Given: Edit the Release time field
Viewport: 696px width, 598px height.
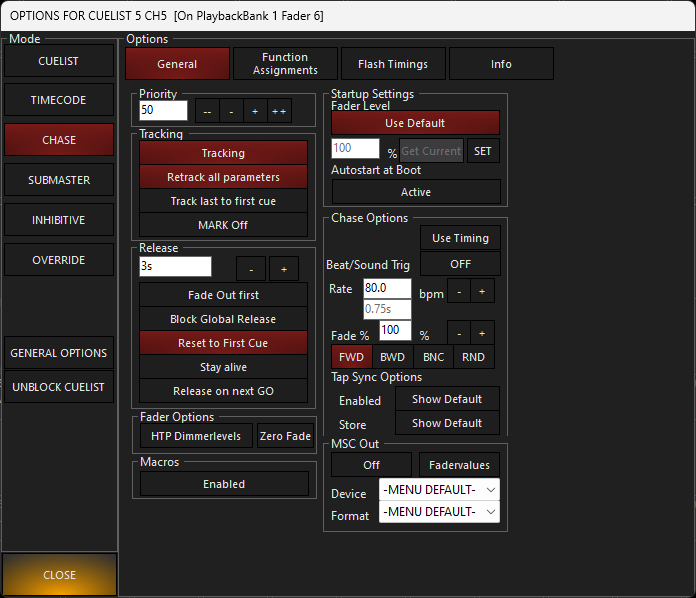Looking at the screenshot, I should click(175, 266).
